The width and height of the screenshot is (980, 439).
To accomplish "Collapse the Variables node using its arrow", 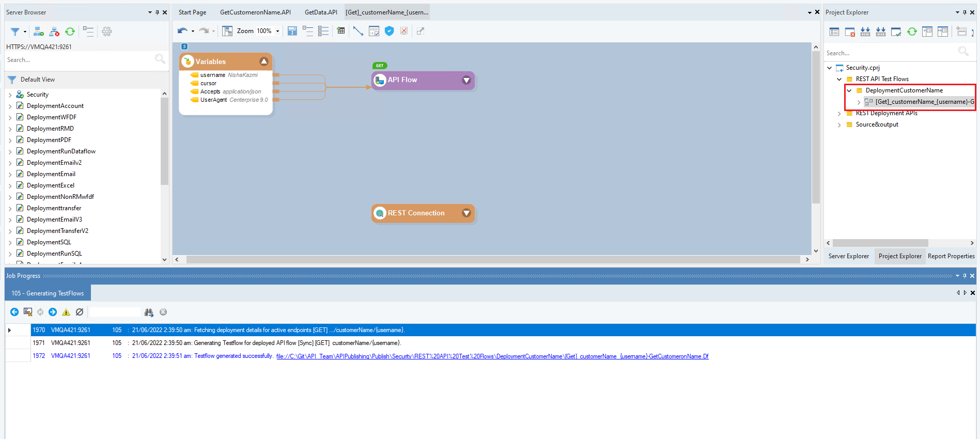I will click(x=264, y=61).
